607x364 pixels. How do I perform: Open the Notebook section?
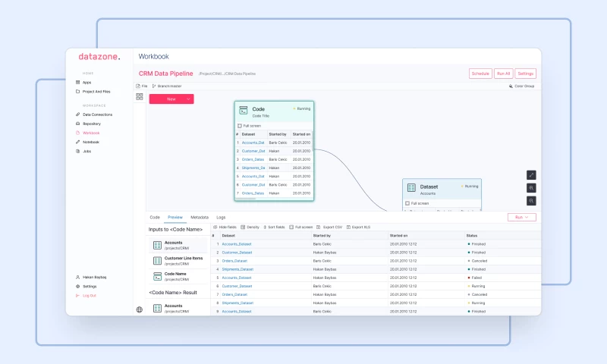(90, 142)
